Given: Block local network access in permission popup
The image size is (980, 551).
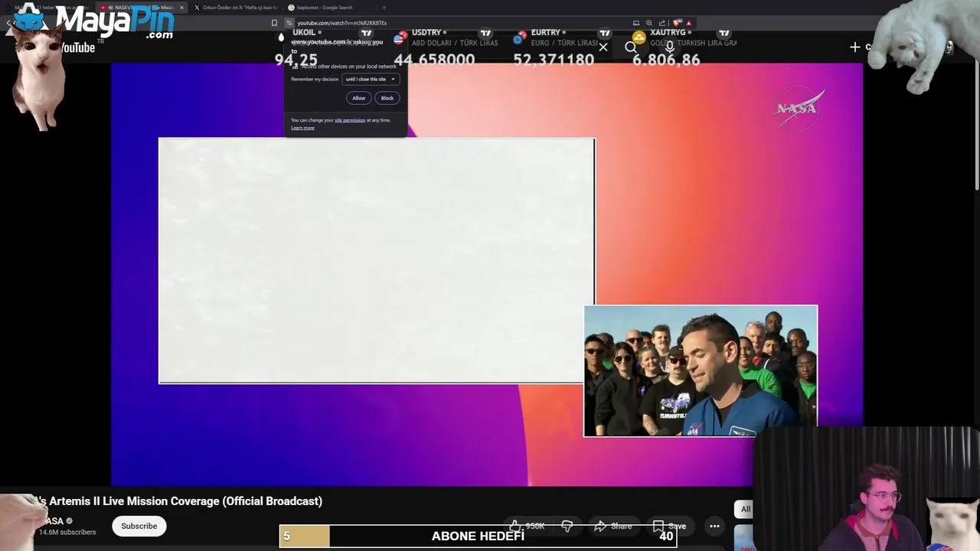Looking at the screenshot, I should 387,98.
